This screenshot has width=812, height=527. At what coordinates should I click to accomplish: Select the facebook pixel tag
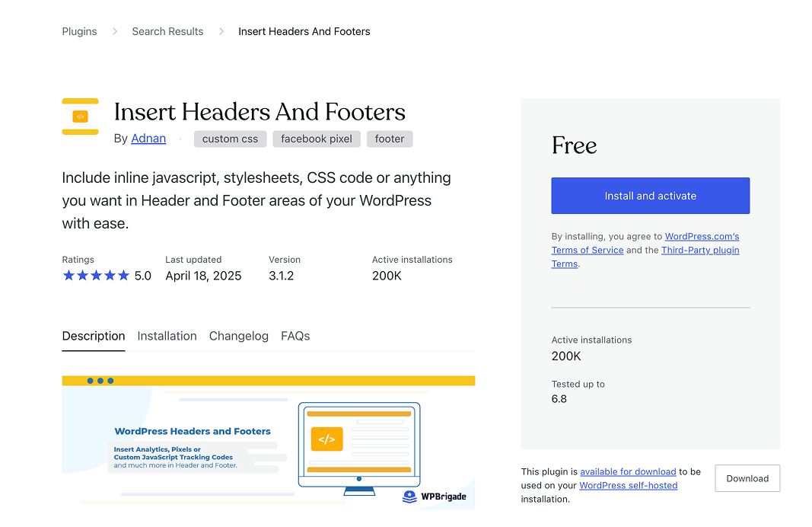click(x=317, y=139)
